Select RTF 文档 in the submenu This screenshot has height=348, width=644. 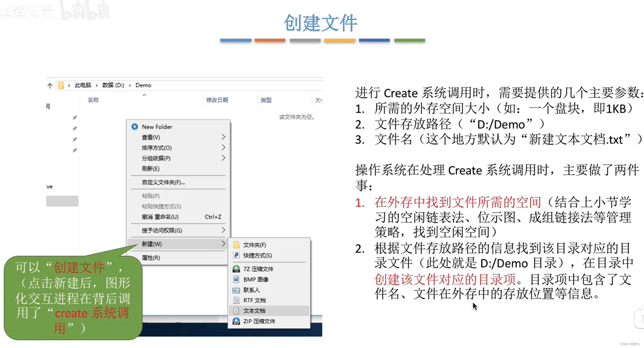tap(269, 300)
